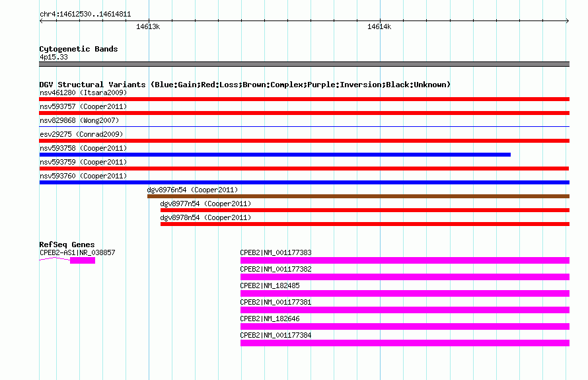This screenshot has height=380, width=588.
Task: Select the 4p15.33 band label
Action: 54,57
